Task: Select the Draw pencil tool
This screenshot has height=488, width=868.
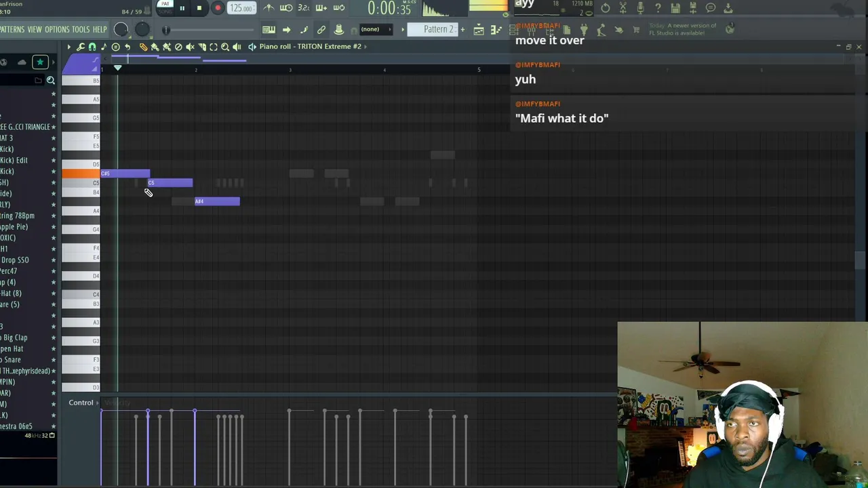Action: 143,47
